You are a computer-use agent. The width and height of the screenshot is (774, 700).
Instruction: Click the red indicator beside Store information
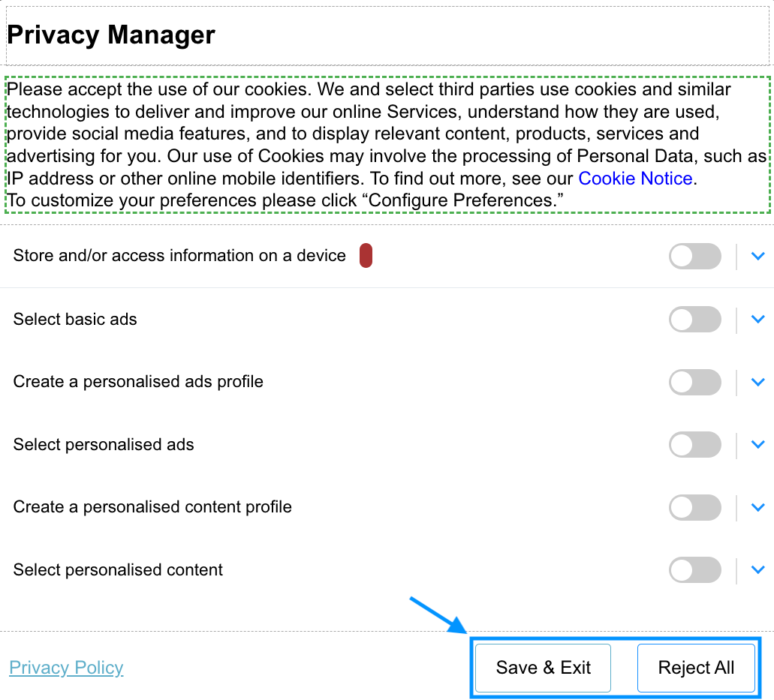[366, 256]
